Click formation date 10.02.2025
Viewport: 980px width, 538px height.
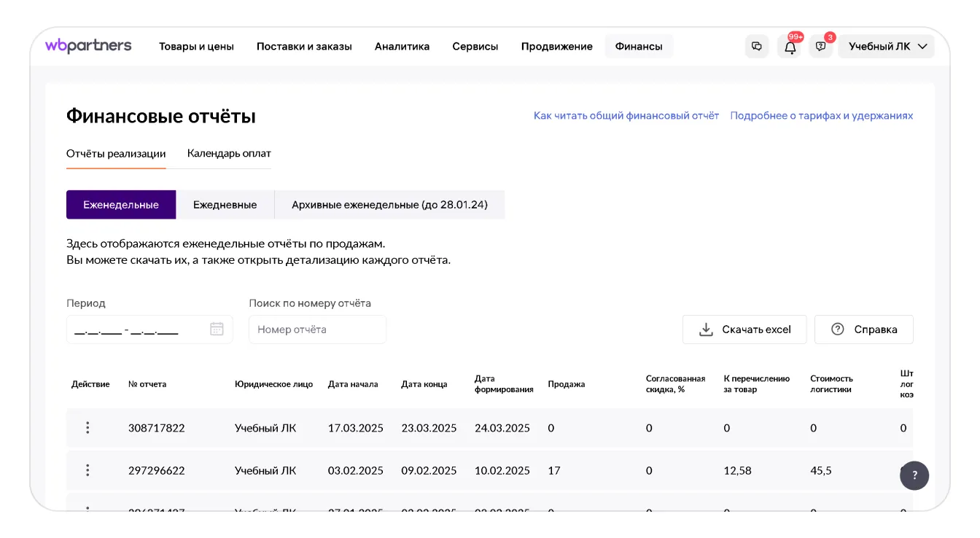tap(502, 470)
